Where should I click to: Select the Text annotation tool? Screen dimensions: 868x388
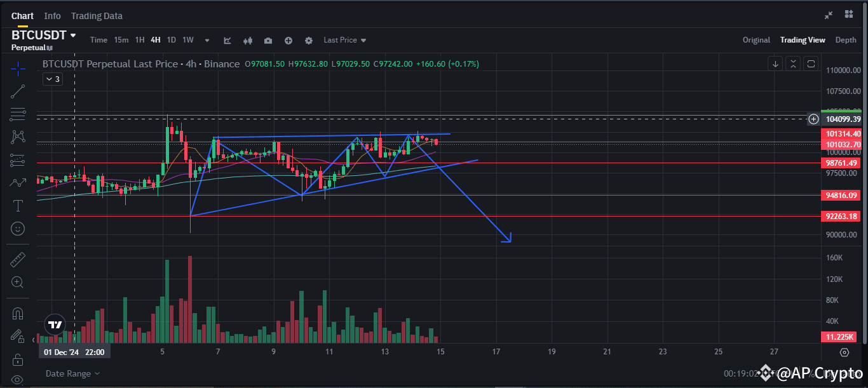(18, 206)
